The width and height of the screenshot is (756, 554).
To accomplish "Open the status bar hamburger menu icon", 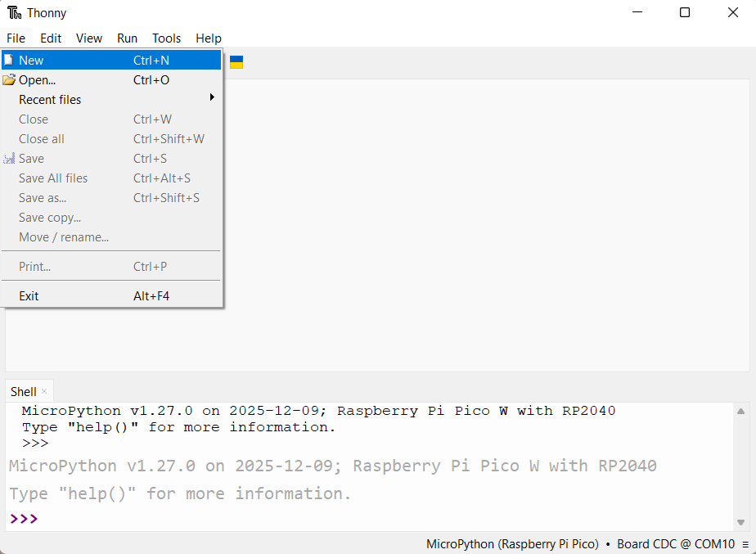I will pyautogui.click(x=745, y=544).
